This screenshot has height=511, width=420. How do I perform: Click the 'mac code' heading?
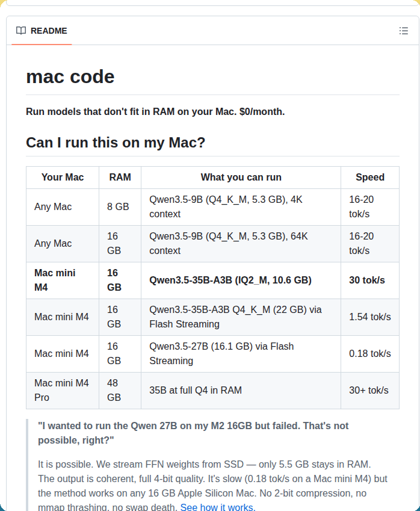pyautogui.click(x=70, y=77)
